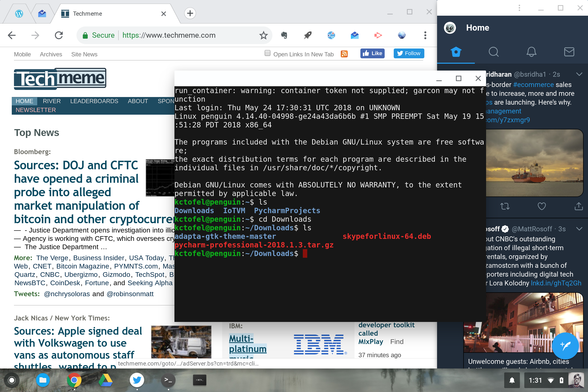Bookmark page with the star icon
The height and width of the screenshot is (392, 588).
264,35
